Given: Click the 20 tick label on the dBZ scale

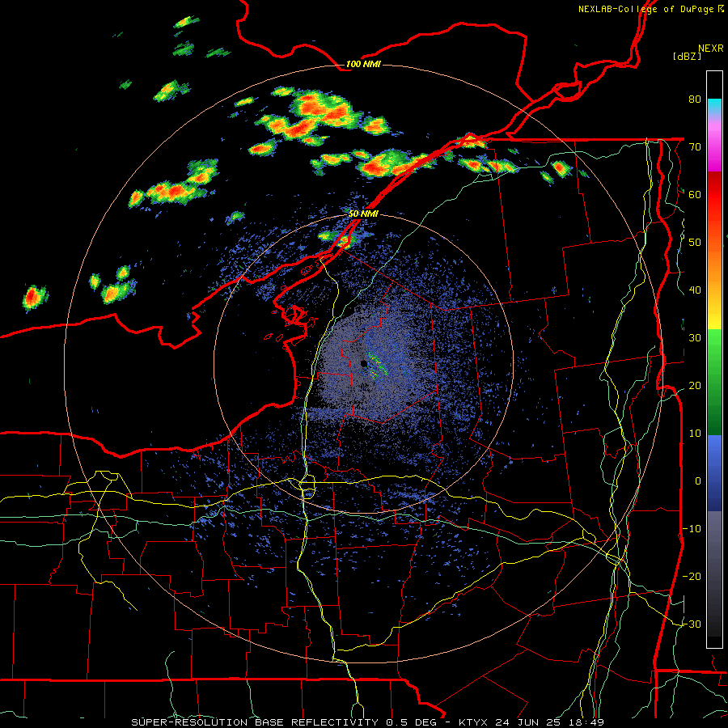Looking at the screenshot, I should pos(695,385).
